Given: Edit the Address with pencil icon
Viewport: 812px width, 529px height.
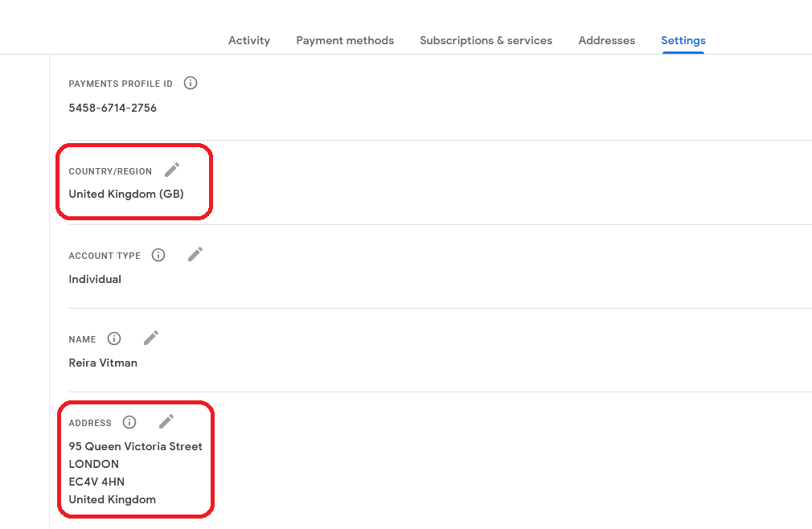Looking at the screenshot, I should [x=166, y=422].
